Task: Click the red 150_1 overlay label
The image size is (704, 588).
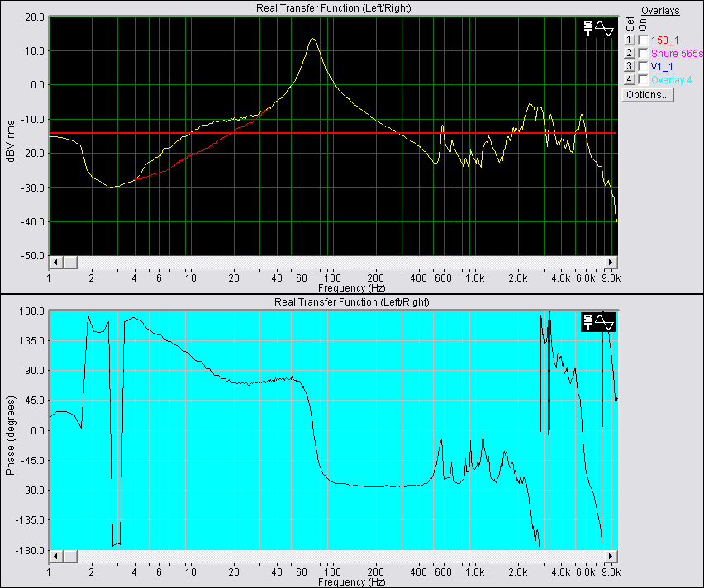Action: [x=665, y=40]
